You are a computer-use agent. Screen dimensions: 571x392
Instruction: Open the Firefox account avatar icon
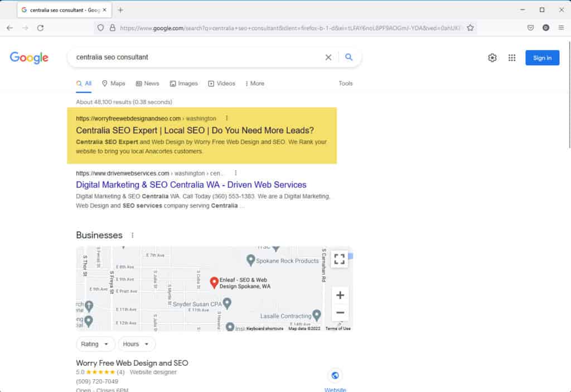click(x=545, y=28)
